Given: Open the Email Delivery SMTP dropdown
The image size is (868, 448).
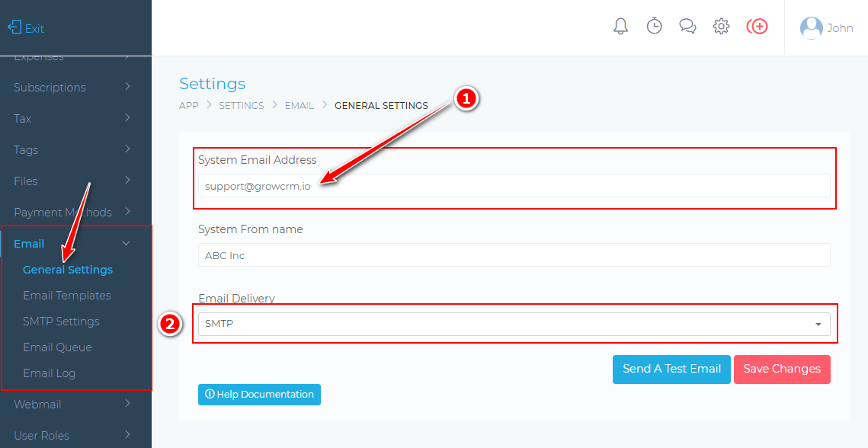Looking at the screenshot, I should tap(514, 324).
